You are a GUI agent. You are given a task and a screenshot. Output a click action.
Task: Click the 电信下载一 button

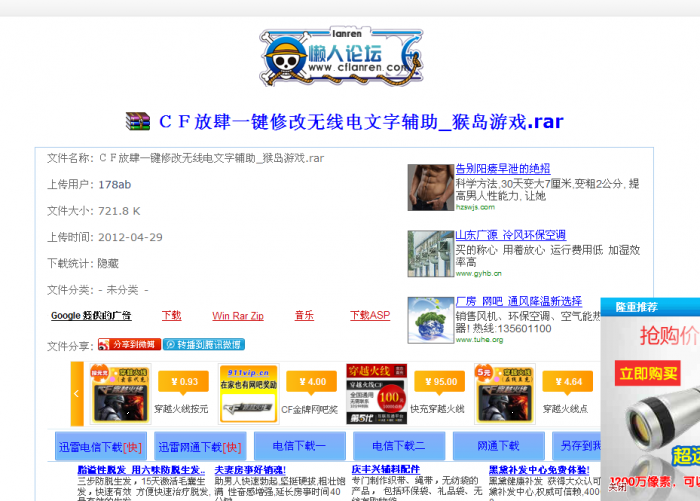300,446
